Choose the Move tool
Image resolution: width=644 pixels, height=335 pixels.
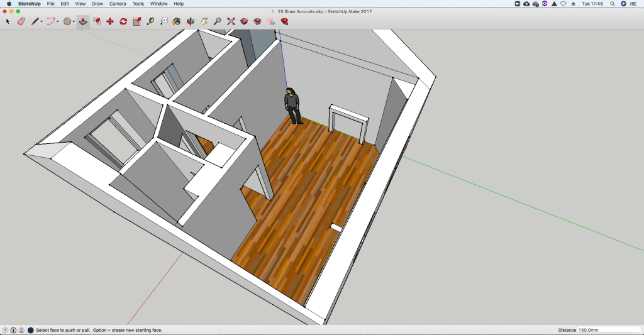pos(110,21)
